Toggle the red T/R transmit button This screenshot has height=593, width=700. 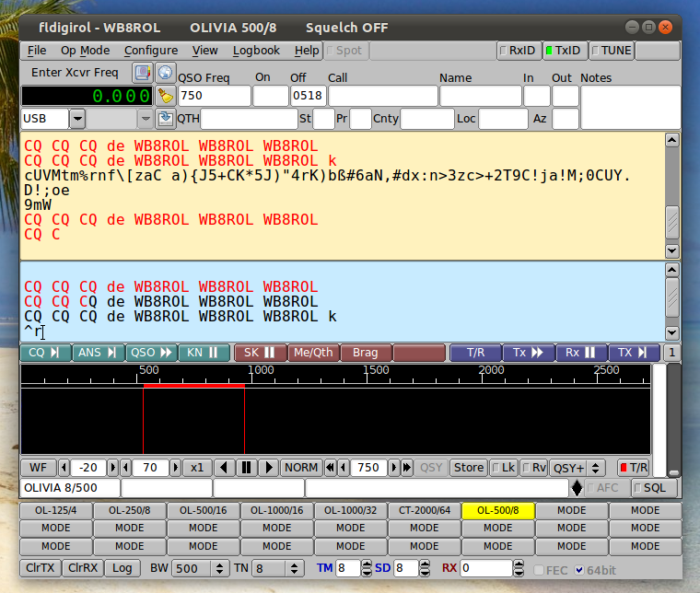[634, 468]
